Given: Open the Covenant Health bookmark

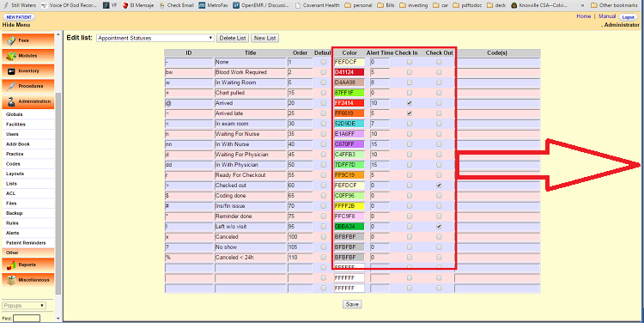Looking at the screenshot, I should (318, 5).
